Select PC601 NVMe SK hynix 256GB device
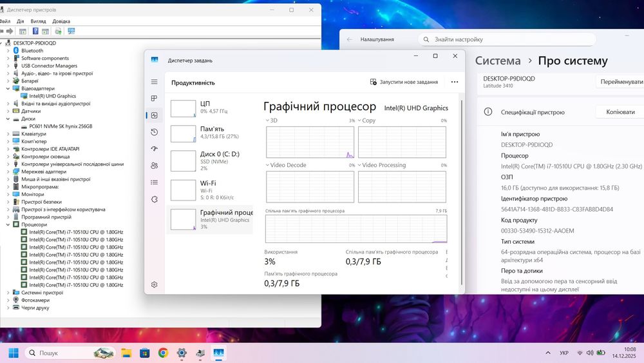Viewport: 644px width, 363px height. coord(61,126)
